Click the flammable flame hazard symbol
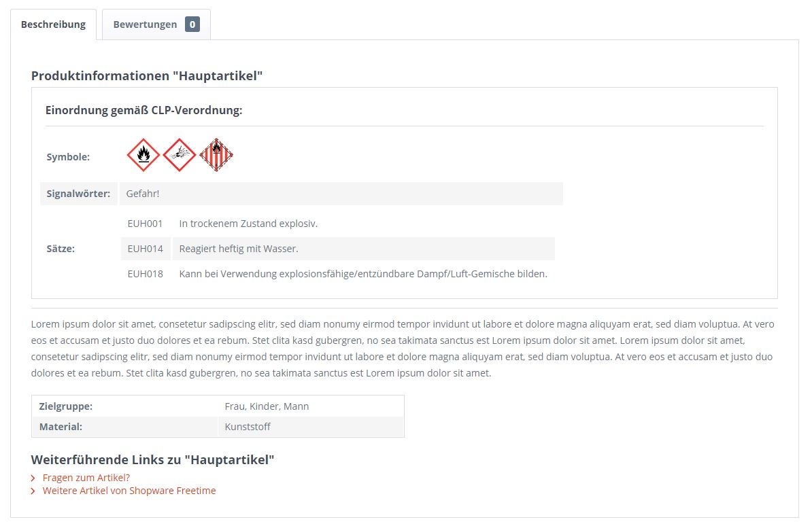The height and width of the screenshot is (526, 812). tap(143, 155)
